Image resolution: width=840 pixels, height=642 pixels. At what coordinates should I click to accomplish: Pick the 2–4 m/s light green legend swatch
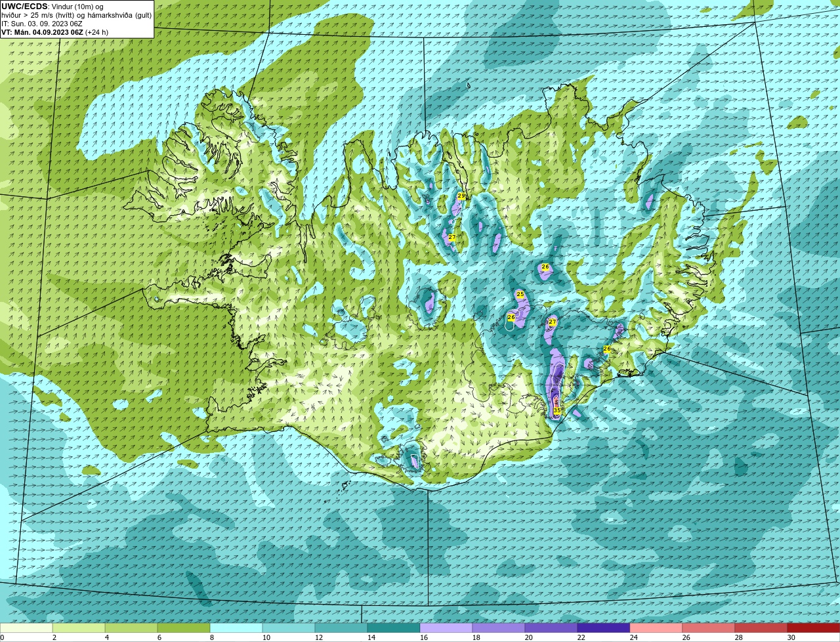coord(79,628)
